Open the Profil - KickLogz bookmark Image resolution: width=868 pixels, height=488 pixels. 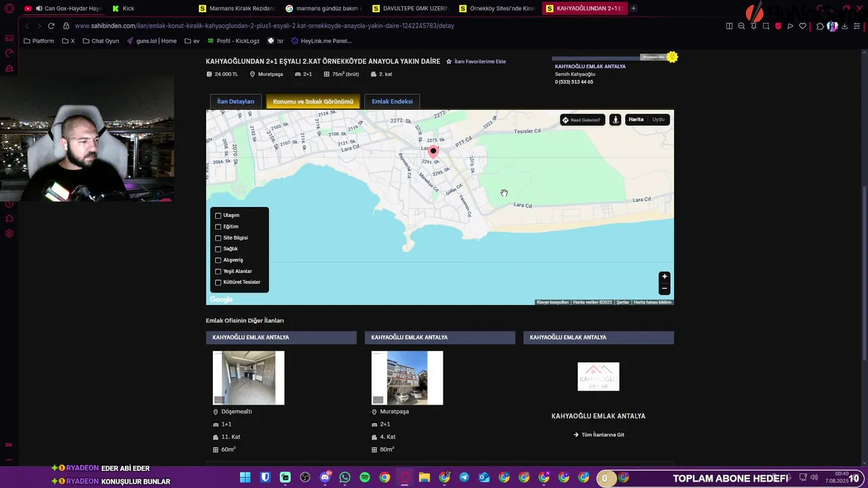point(233,41)
